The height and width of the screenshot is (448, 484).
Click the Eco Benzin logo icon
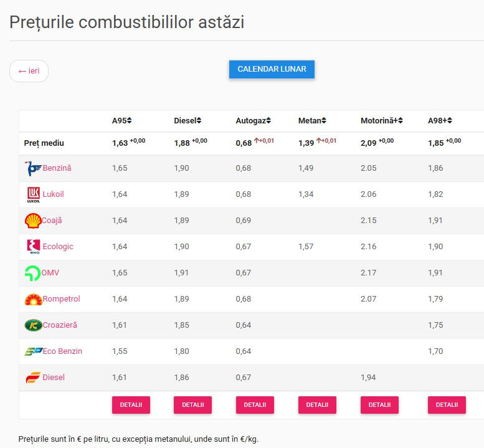[x=34, y=351]
